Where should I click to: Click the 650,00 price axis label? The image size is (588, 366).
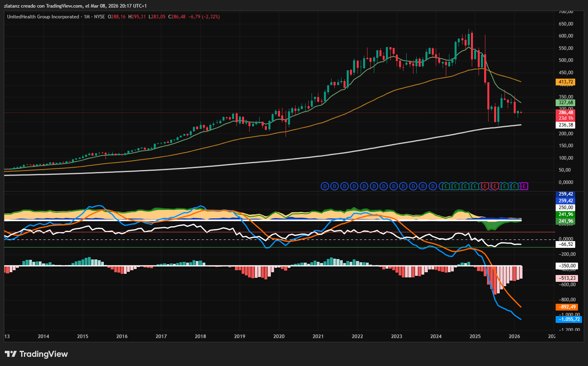(x=566, y=24)
